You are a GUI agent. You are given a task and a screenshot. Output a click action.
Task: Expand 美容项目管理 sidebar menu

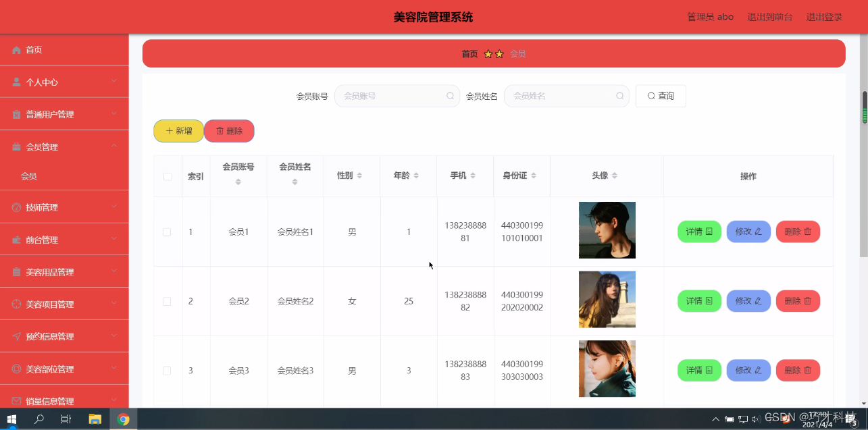click(x=64, y=304)
